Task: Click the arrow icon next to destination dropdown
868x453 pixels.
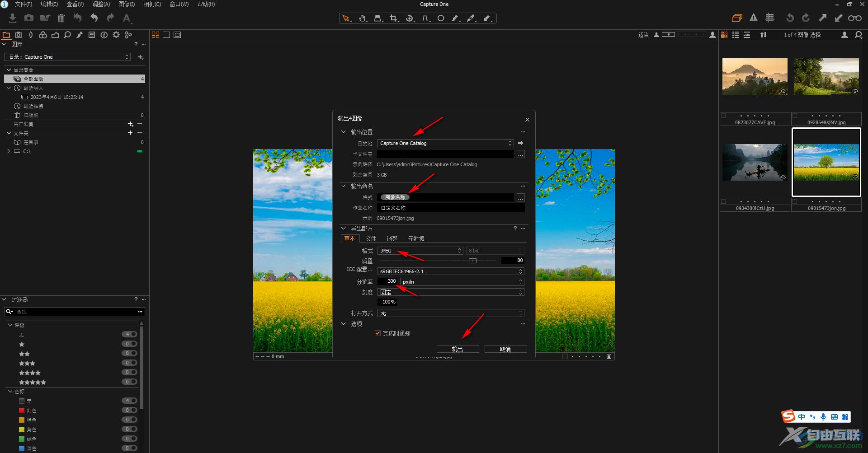Action: pyautogui.click(x=521, y=143)
